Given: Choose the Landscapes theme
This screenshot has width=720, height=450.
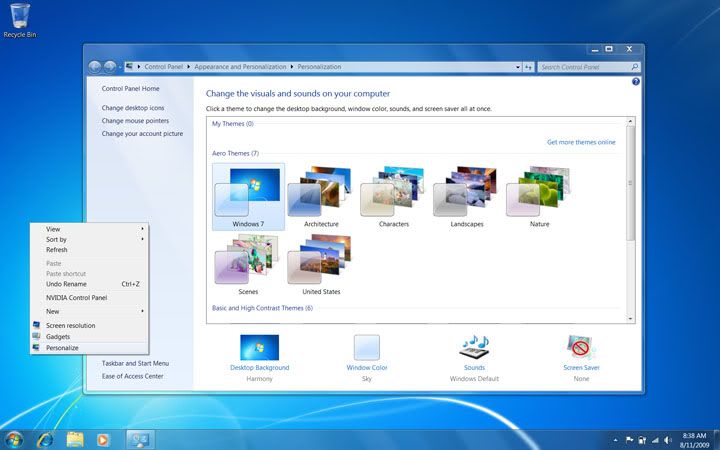Looking at the screenshot, I should (x=467, y=197).
